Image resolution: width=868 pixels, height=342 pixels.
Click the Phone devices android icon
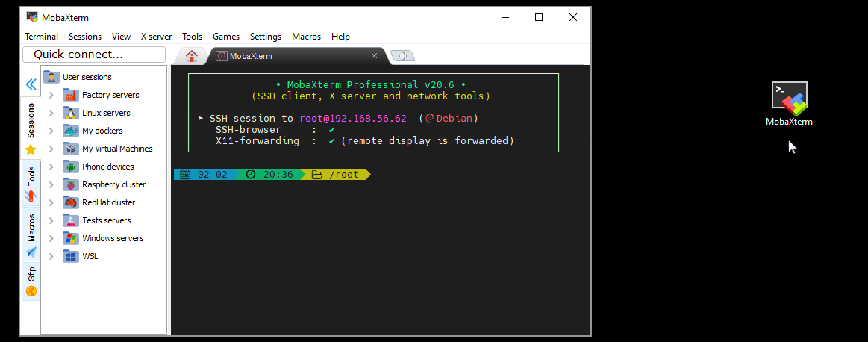71,167
